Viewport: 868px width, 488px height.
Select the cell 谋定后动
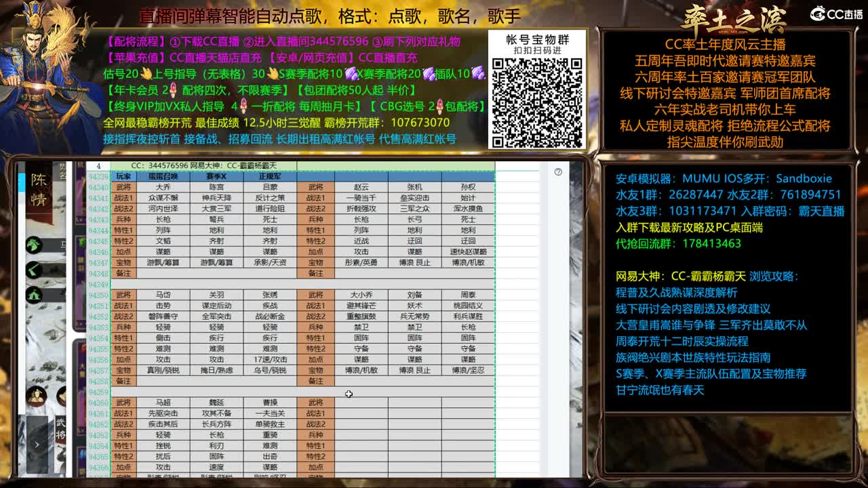point(216,306)
